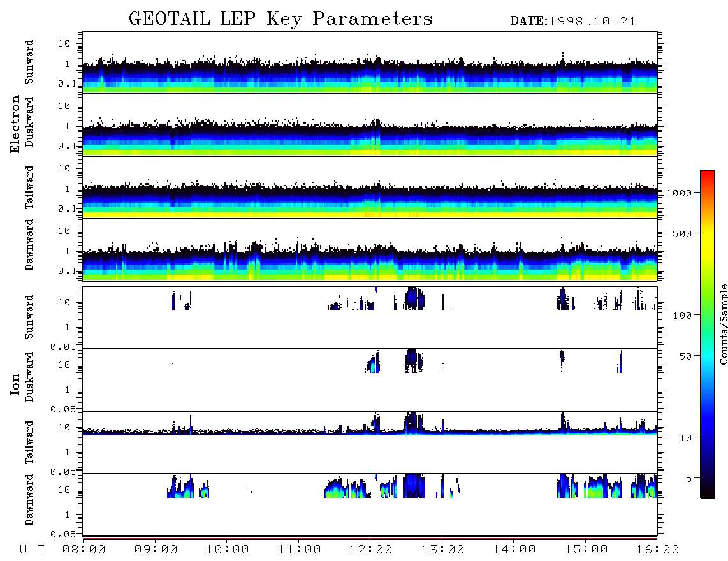Image resolution: width=728 pixels, height=561 pixels.
Task: Click the 'U T' axis label
Action: tap(32, 550)
